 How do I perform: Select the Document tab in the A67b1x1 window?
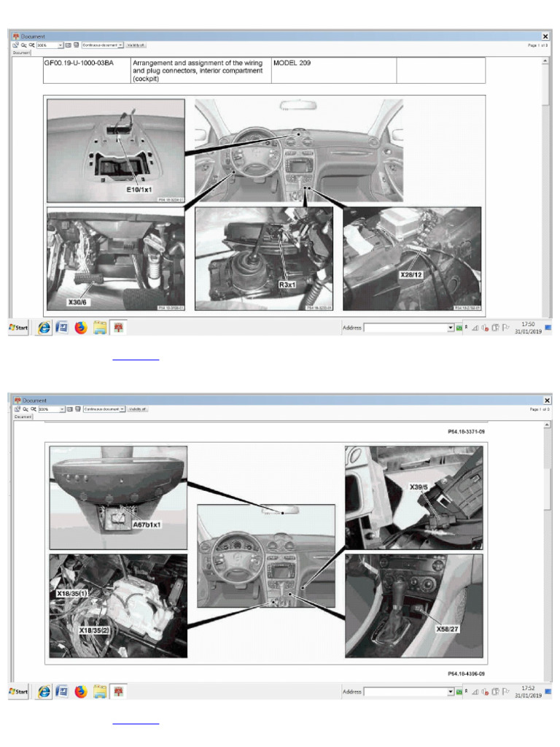pos(23,417)
